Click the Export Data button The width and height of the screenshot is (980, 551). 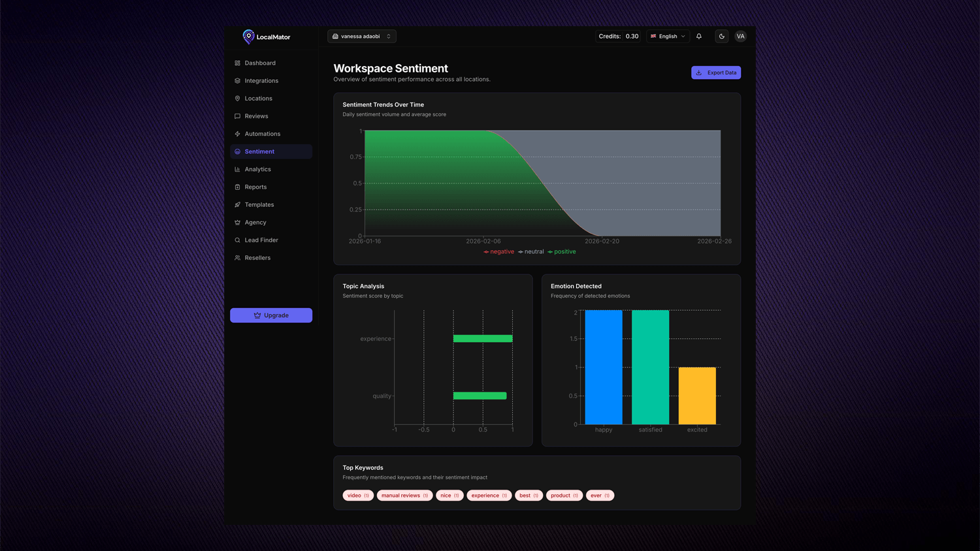(x=715, y=72)
